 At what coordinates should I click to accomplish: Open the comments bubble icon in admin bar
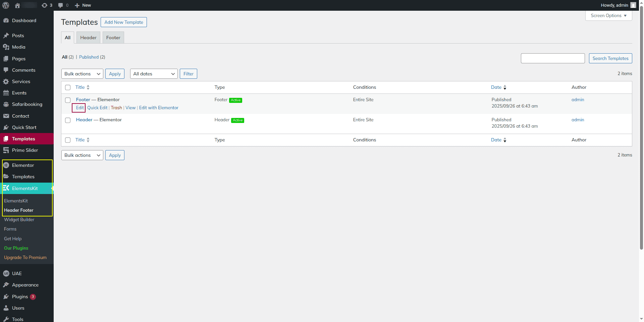click(x=61, y=5)
